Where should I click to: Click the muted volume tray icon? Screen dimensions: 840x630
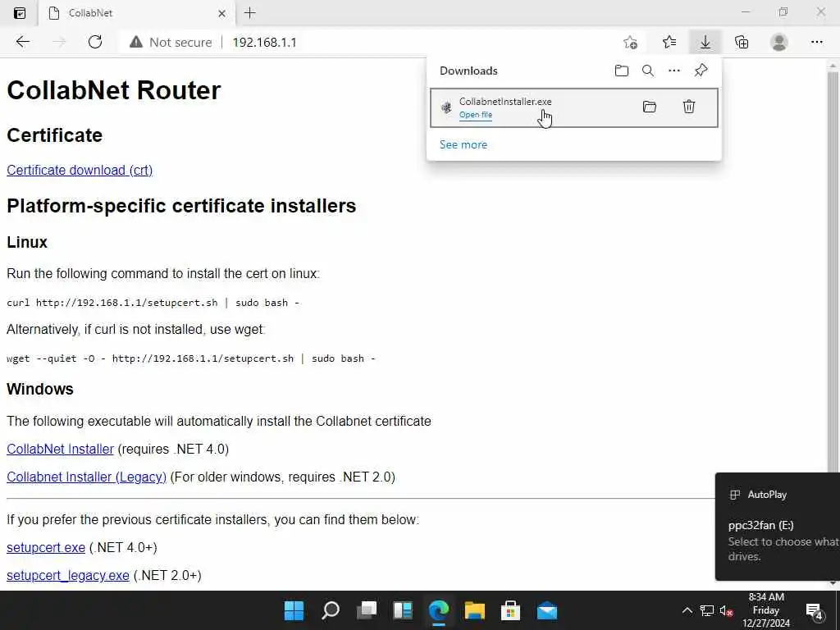[727, 610]
